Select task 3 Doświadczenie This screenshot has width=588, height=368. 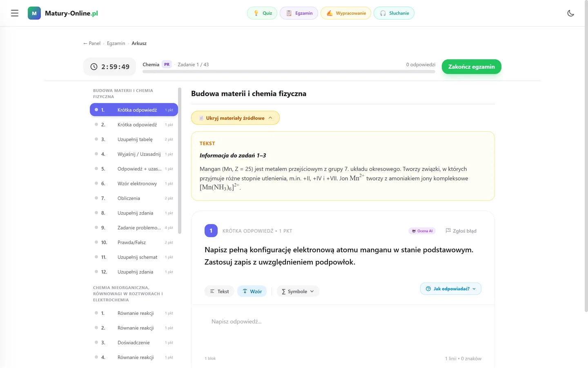click(134, 343)
